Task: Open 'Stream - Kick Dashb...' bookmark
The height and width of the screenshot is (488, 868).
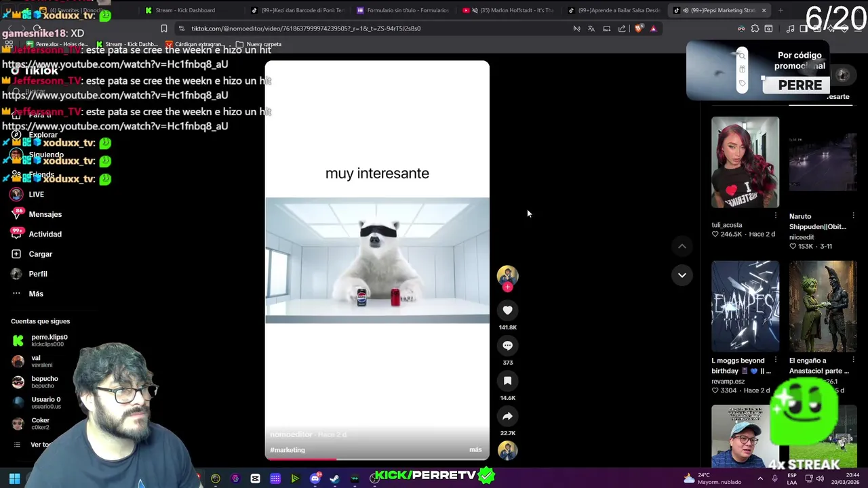Action: click(x=127, y=44)
